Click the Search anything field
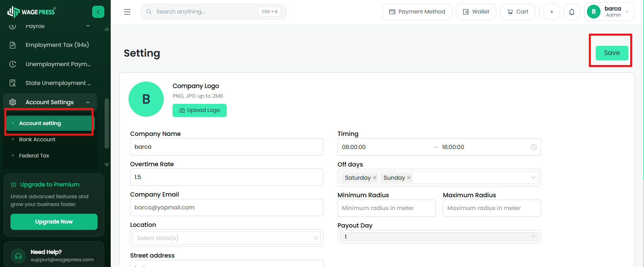 pyautogui.click(x=213, y=12)
